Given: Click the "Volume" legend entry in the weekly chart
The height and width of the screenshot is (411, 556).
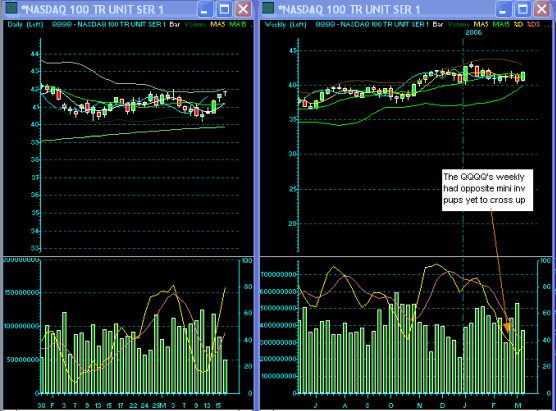Looking at the screenshot, I should pyautogui.click(x=458, y=24).
